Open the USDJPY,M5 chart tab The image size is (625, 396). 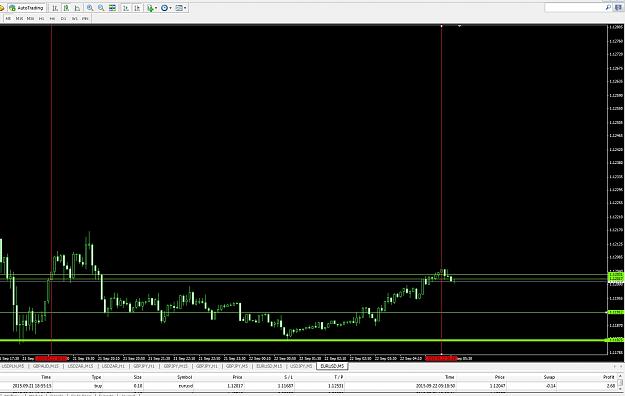301,366
